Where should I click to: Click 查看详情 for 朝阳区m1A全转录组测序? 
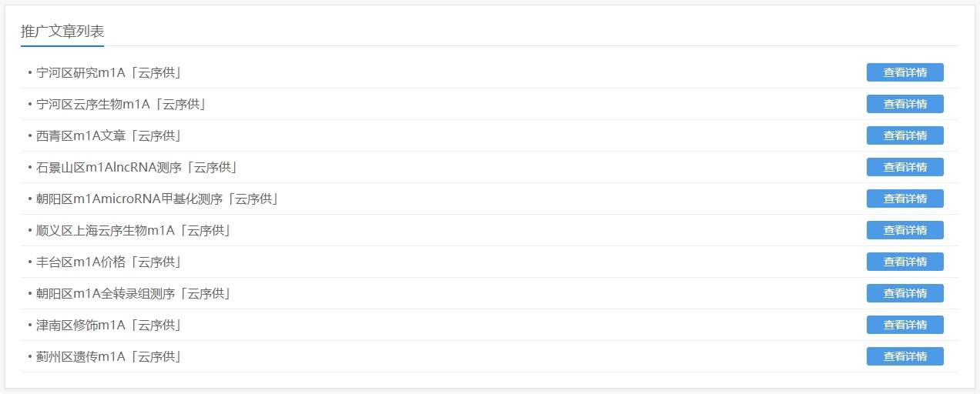click(x=904, y=293)
